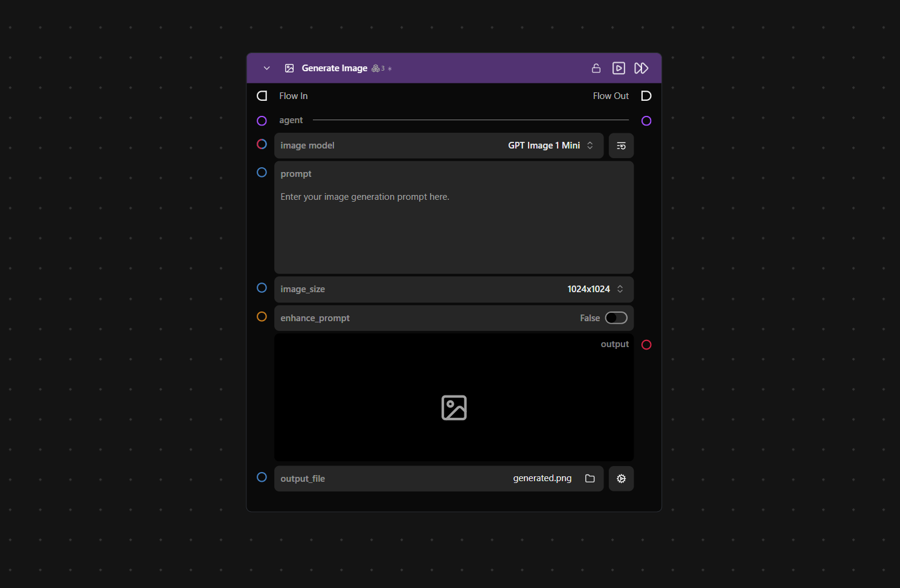The image size is (900, 588).
Task: Select the agent input port
Action: click(262, 121)
